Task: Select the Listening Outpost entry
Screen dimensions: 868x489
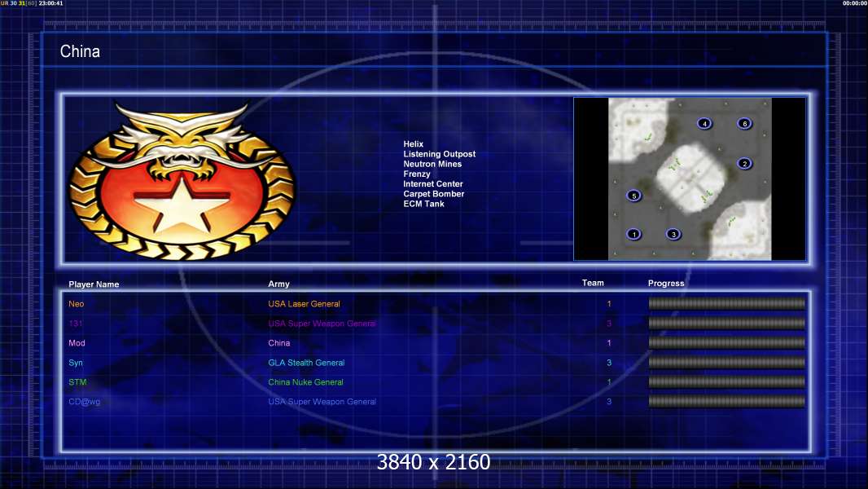Action: [x=439, y=154]
